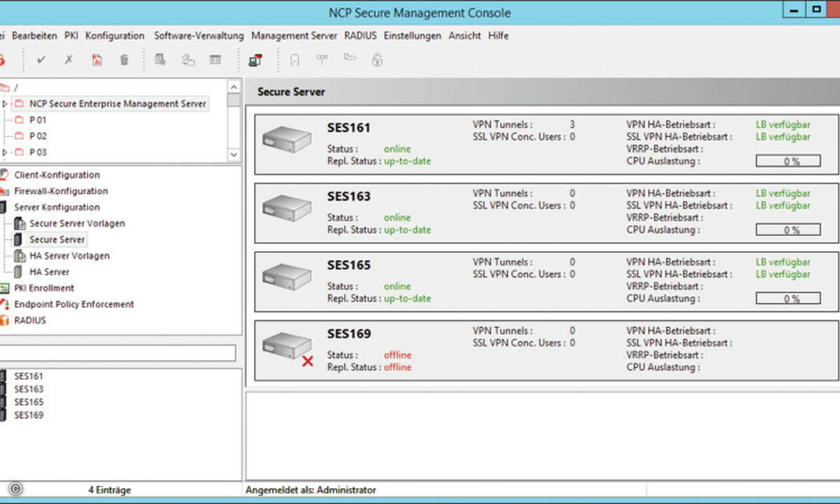Open the Software-Verwaltung menu
This screenshot has height=504, width=840.
pyautogui.click(x=199, y=36)
